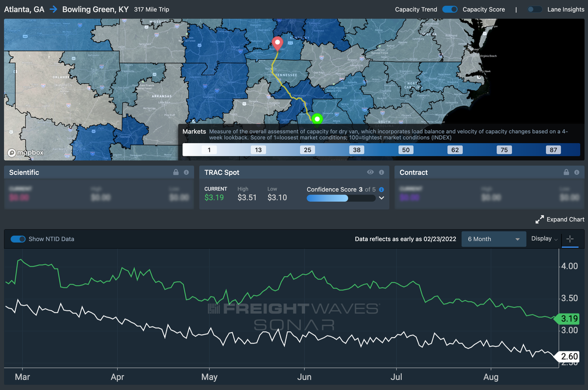Click the Mar label on the chart axis

(23, 377)
